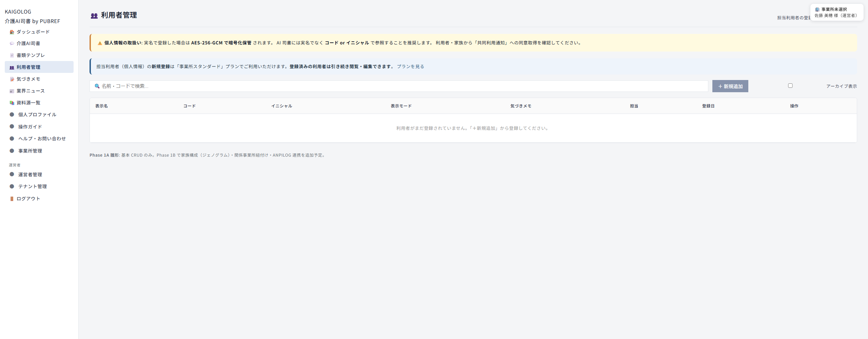
Task: Open 運営者管理 in sidebar
Action: coord(39,174)
